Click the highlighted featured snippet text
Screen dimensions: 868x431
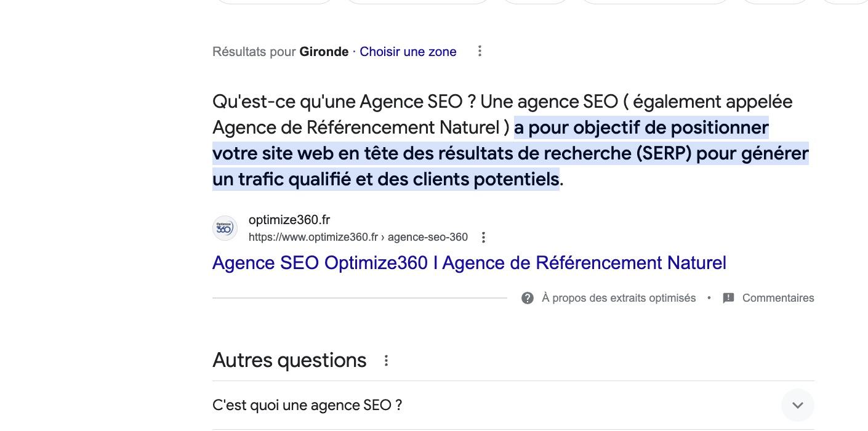click(x=510, y=153)
